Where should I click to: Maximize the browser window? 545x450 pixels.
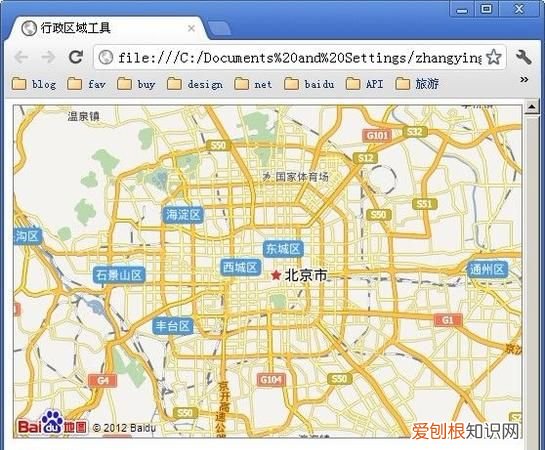(x=486, y=9)
